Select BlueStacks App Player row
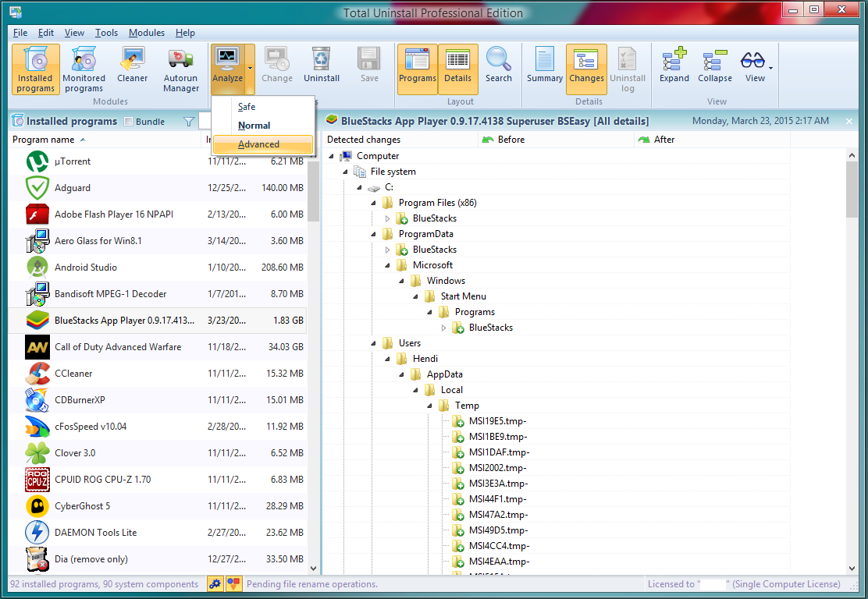868x599 pixels. pyautogui.click(x=158, y=321)
